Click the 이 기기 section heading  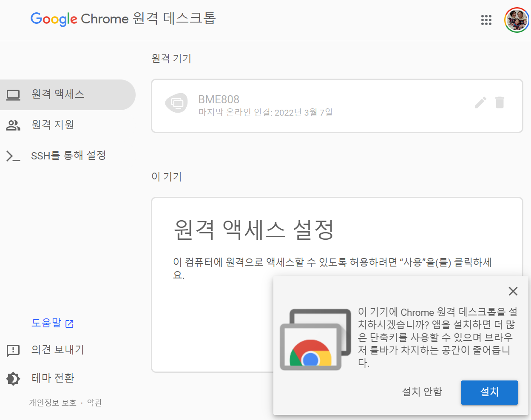coord(167,176)
